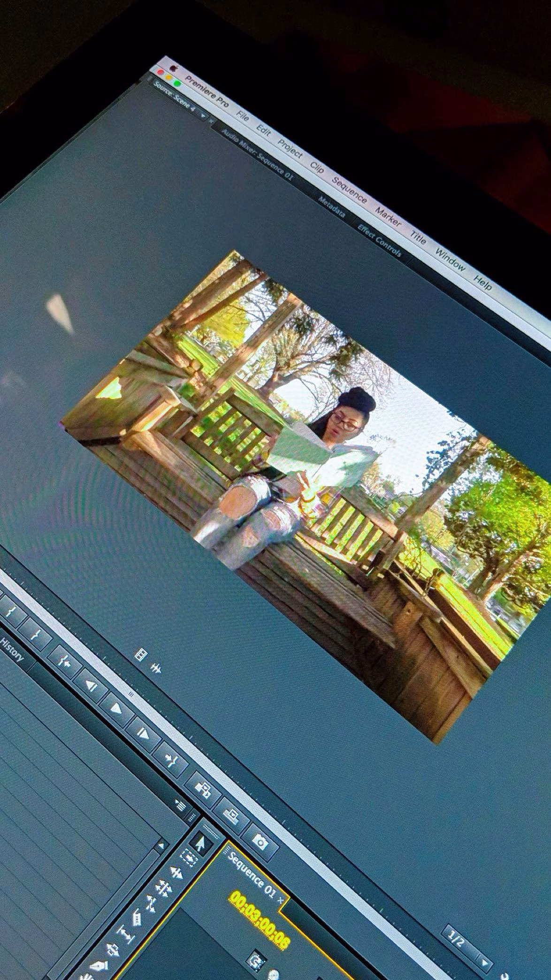
Task: Open the Clip menu
Action: point(317,168)
